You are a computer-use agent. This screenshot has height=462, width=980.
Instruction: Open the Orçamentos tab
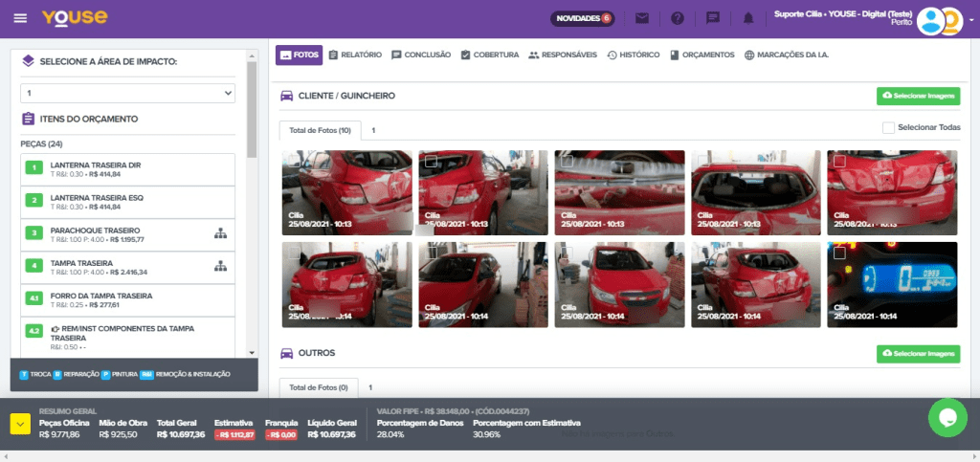coord(702,55)
